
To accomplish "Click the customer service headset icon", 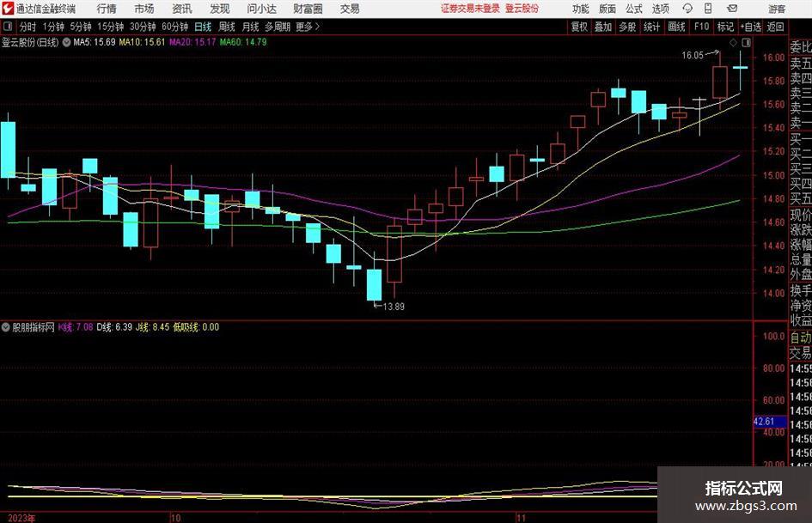I will pos(687,9).
